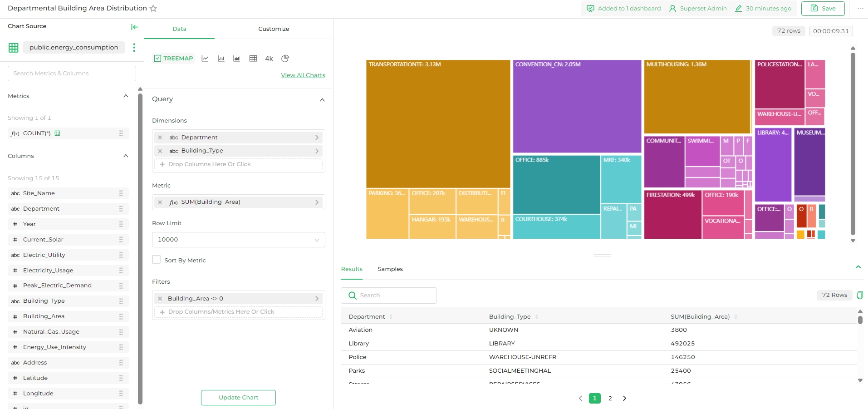Click the 72 rows indicator
Screen dimensions: 868x409
click(x=789, y=31)
